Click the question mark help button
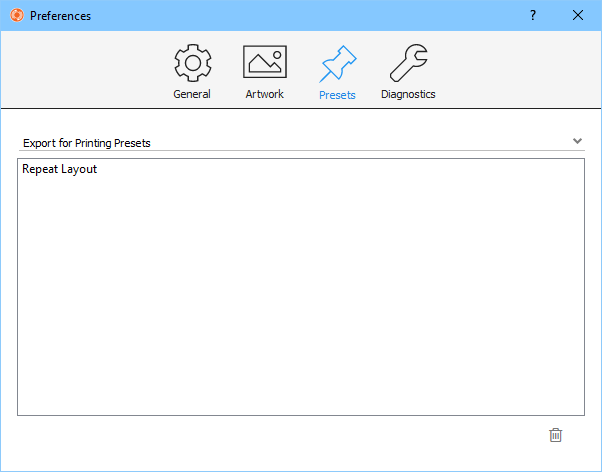The width and height of the screenshot is (602, 472). (x=533, y=15)
